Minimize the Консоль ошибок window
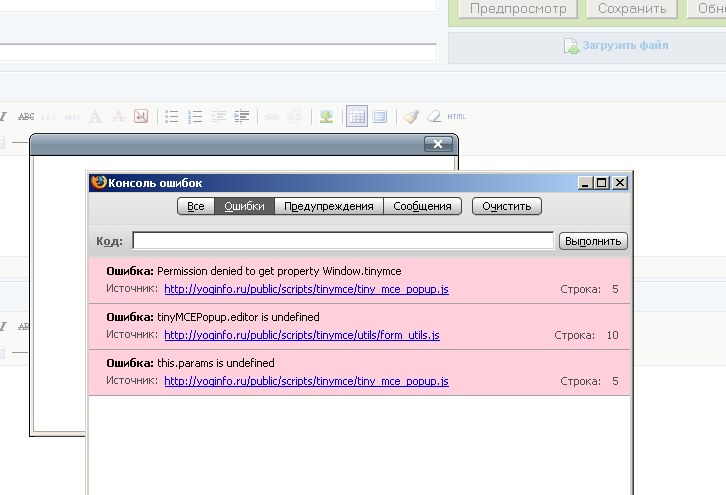The width and height of the screenshot is (726, 495). [585, 183]
